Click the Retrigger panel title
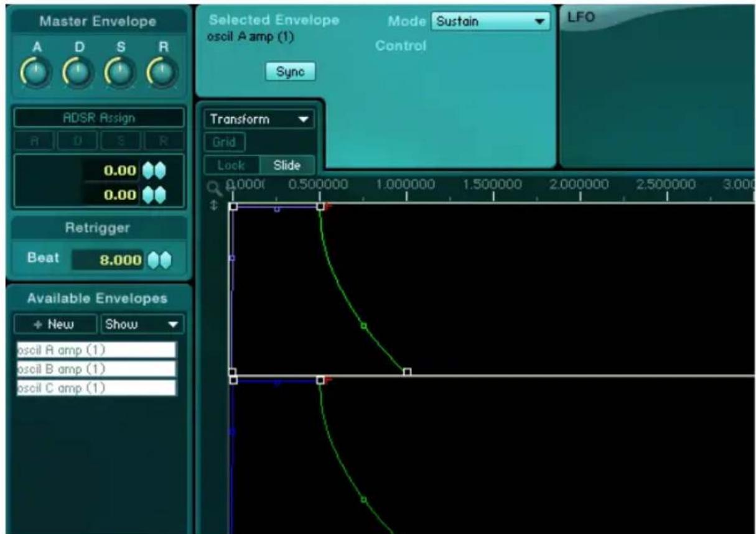Screen dimensions: 756x534 (x=98, y=228)
